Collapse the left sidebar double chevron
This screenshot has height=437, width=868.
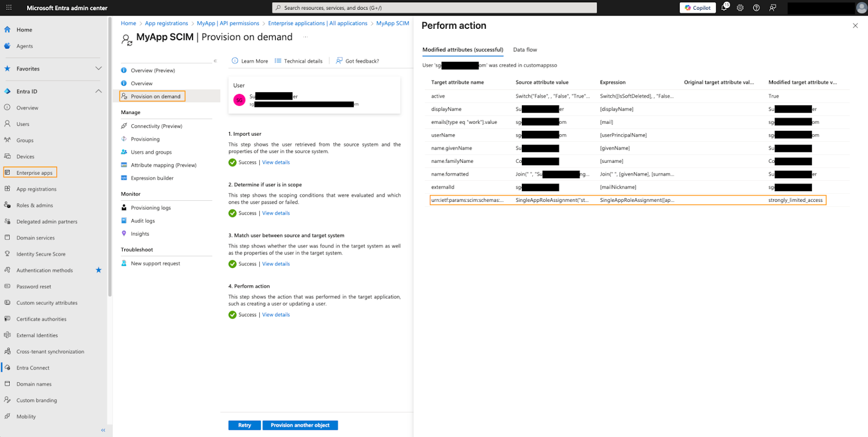click(103, 430)
